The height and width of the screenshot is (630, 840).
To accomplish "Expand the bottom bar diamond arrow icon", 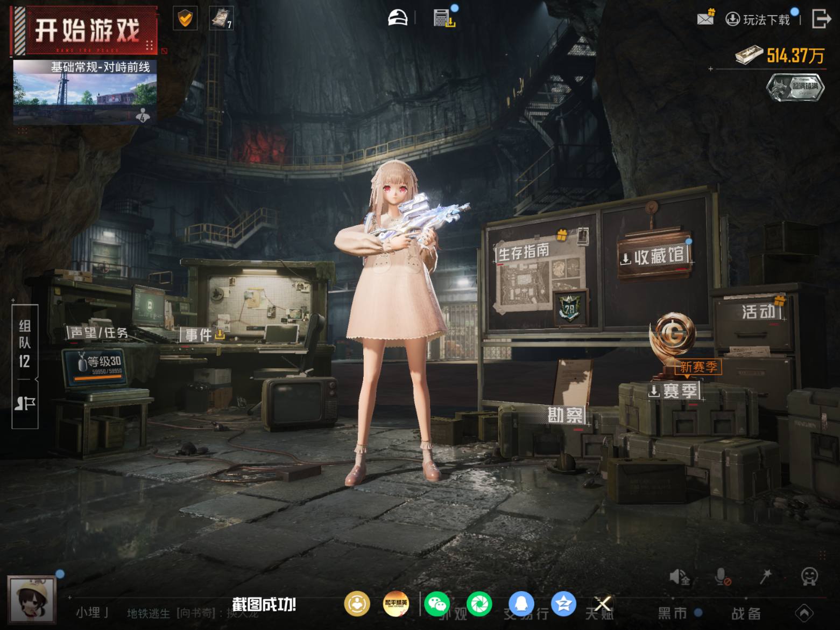I will [x=804, y=613].
